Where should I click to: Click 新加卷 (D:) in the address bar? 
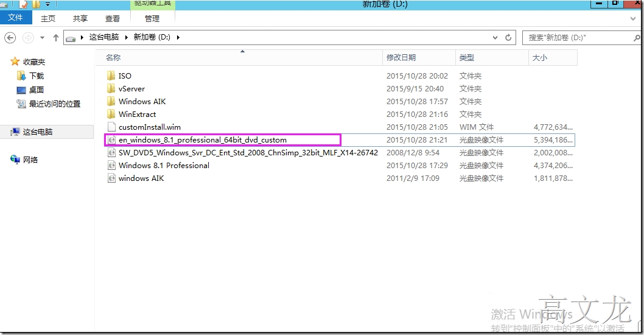point(152,37)
